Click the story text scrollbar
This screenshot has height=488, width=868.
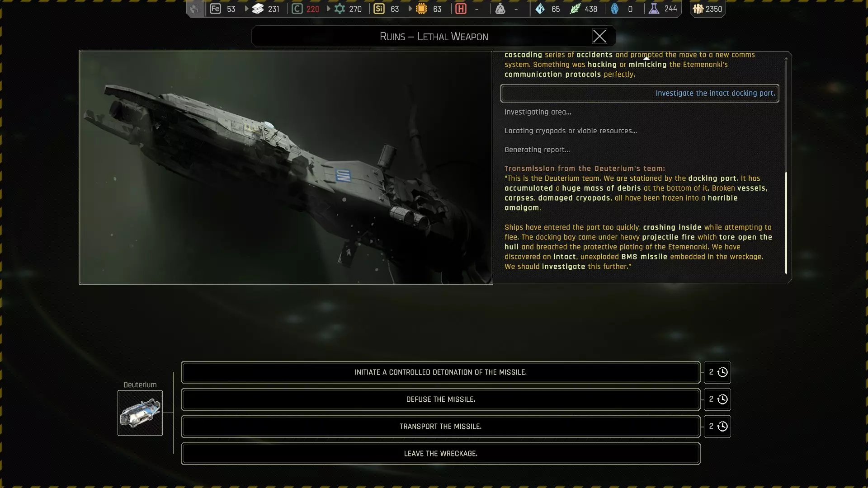(786, 222)
